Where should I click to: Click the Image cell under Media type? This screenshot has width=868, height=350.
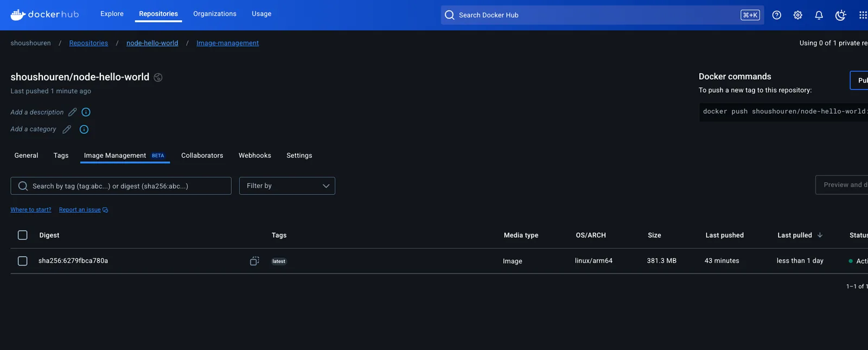click(x=512, y=261)
